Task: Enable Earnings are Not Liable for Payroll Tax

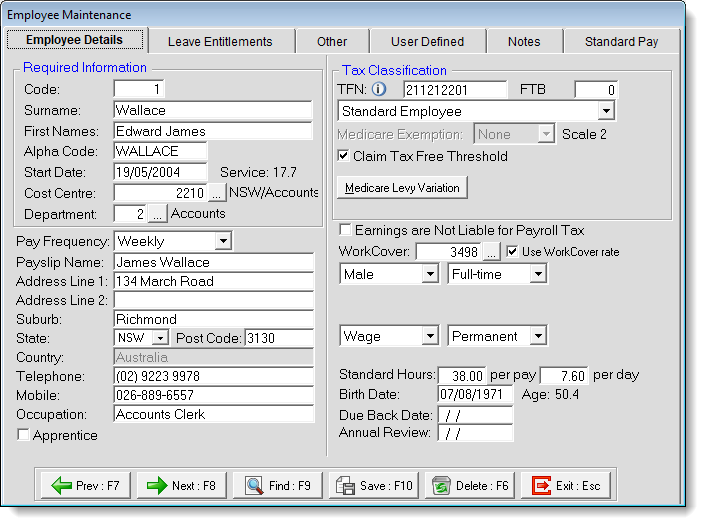Action: pos(346,231)
